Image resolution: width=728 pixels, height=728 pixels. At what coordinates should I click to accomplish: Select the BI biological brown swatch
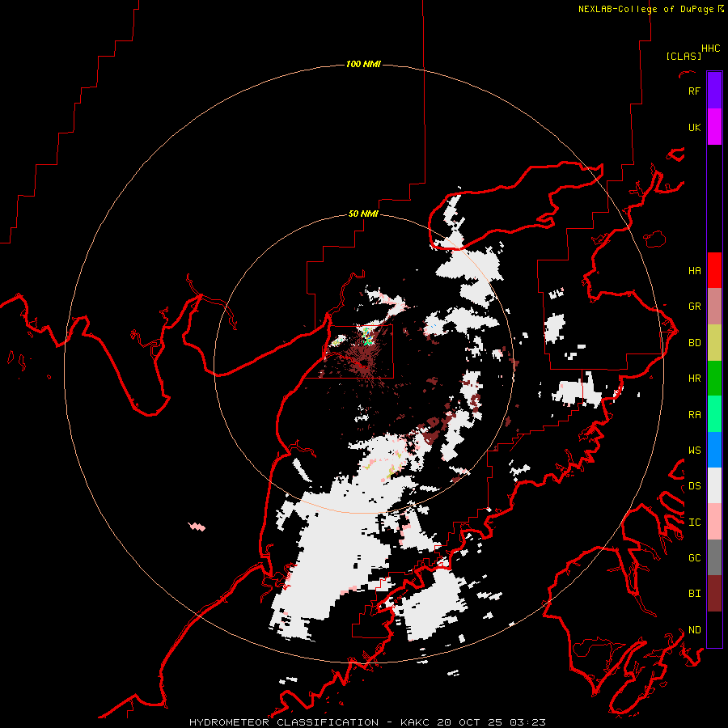coord(714,594)
